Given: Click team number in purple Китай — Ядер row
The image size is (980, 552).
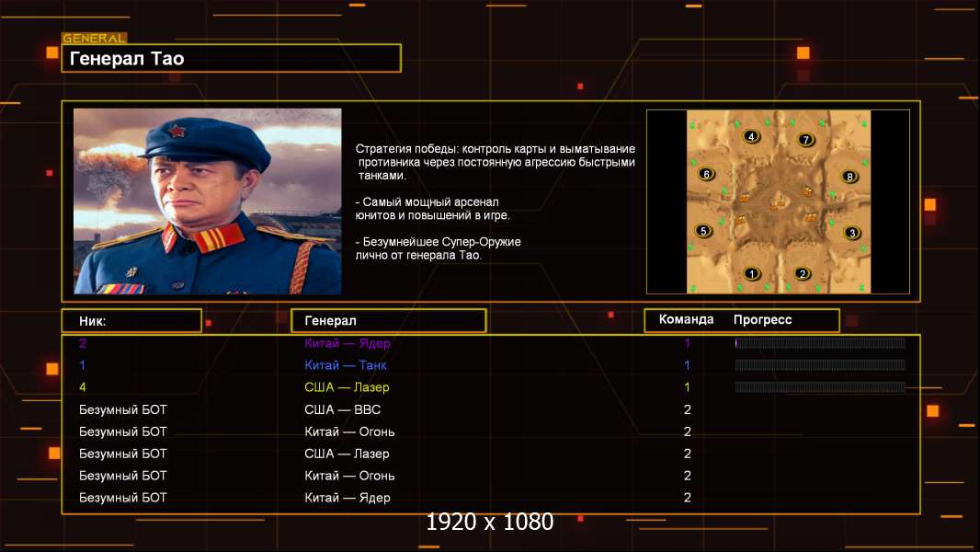Looking at the screenshot, I should (x=687, y=343).
